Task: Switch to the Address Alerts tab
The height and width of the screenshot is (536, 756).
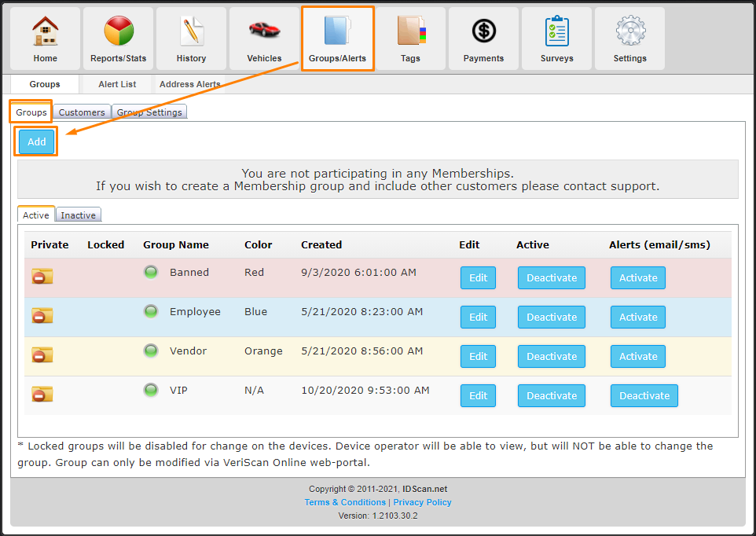Action: tap(190, 84)
